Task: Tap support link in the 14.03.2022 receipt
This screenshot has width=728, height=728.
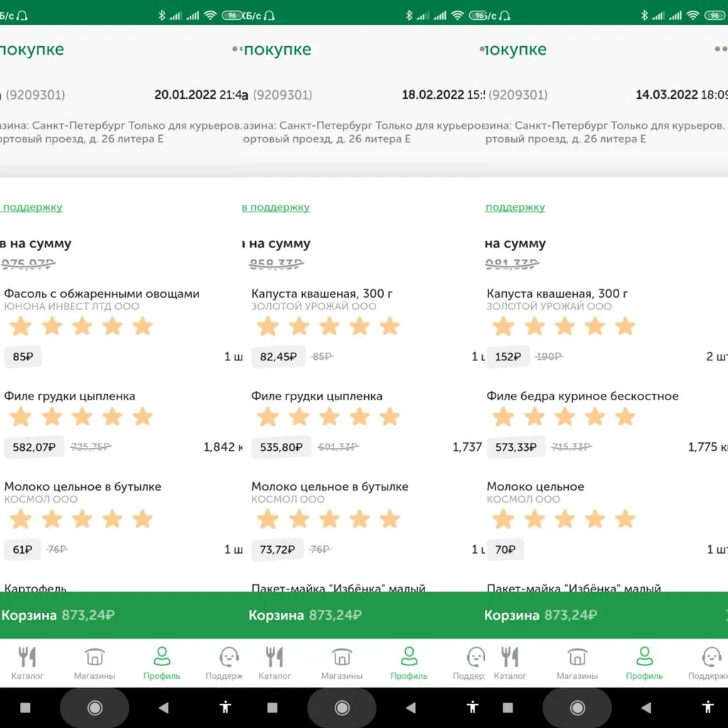Action: (515, 208)
